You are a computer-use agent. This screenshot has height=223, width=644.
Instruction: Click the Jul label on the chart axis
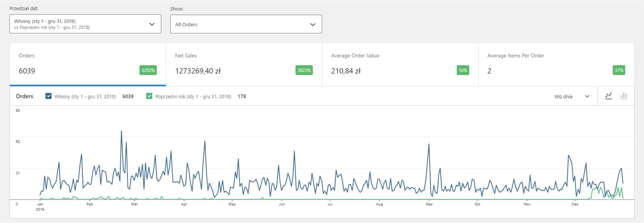pyautogui.click(x=330, y=204)
